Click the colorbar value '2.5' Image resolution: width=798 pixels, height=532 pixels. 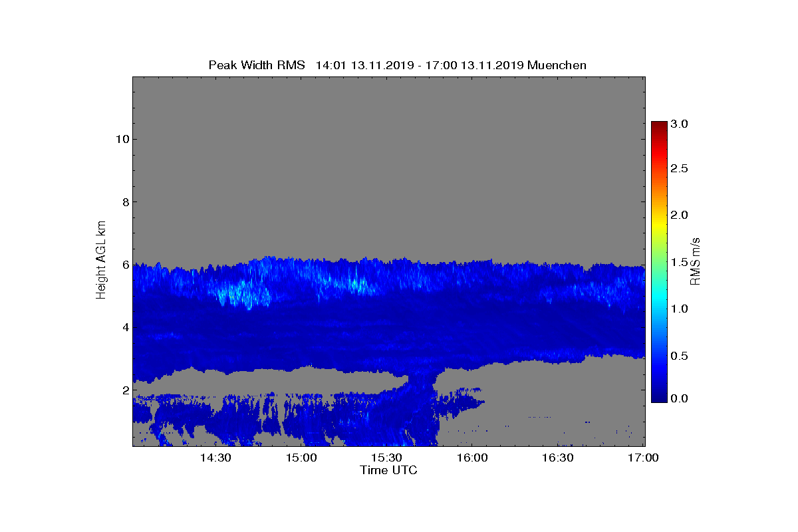680,169
